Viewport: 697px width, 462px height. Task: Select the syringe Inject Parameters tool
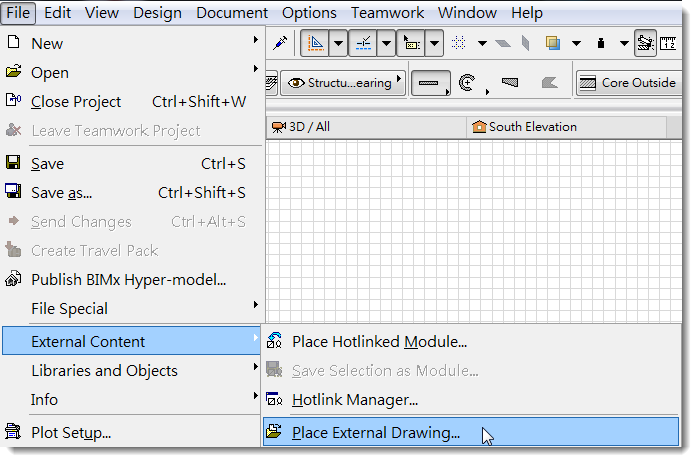(280, 43)
